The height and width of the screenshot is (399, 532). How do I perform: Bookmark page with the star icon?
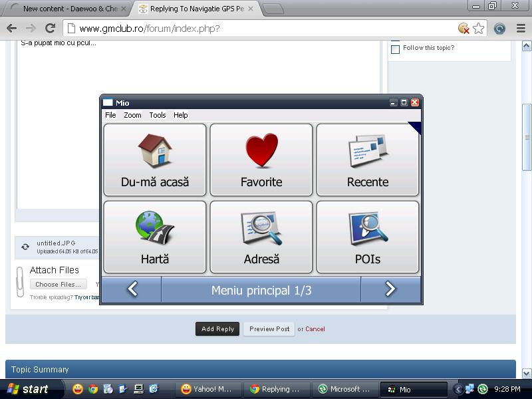coord(478,28)
